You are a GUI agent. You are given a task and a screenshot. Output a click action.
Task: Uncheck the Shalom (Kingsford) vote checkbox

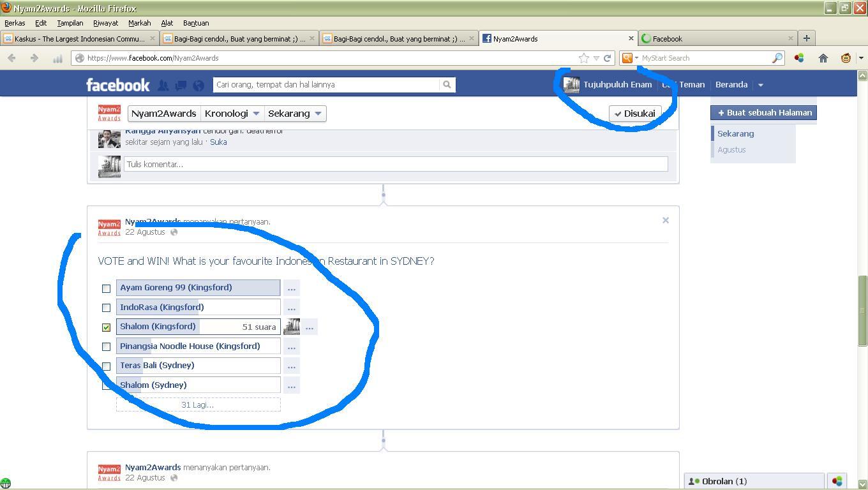[107, 327]
